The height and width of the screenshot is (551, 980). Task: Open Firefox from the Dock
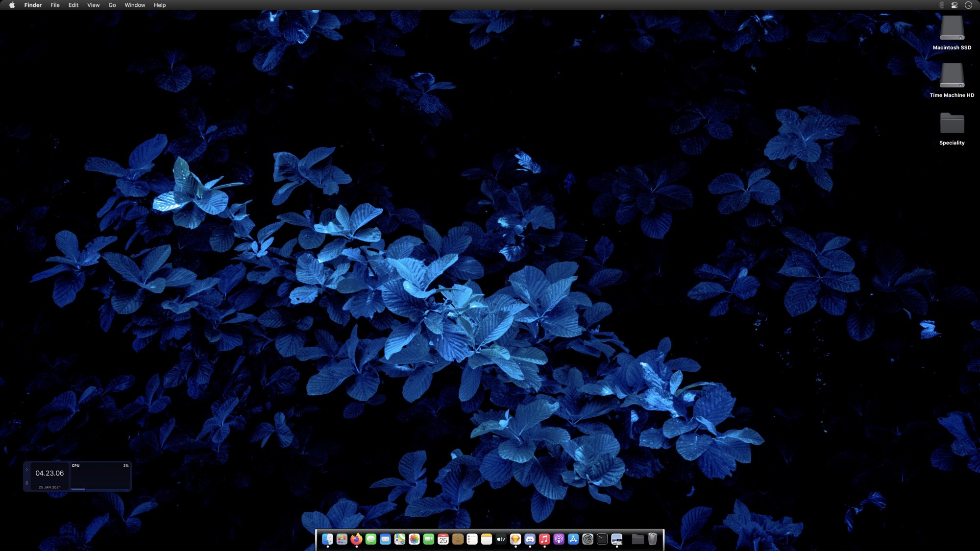(x=356, y=539)
